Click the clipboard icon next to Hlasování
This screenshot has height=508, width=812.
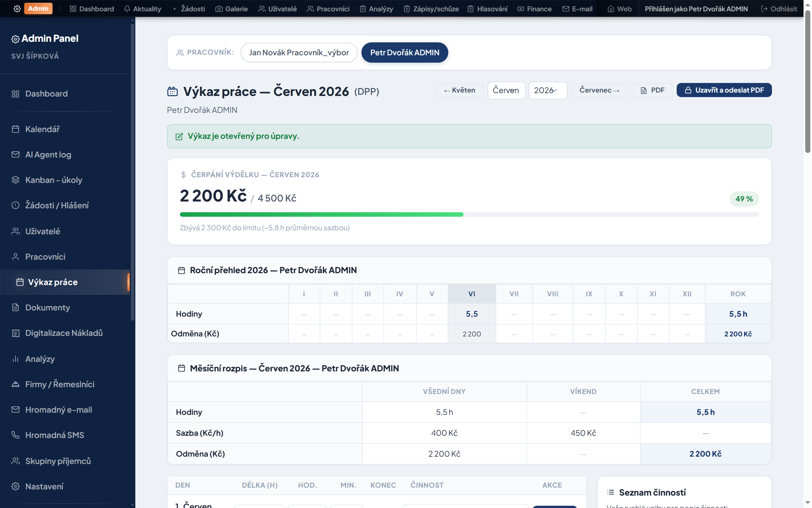[470, 9]
